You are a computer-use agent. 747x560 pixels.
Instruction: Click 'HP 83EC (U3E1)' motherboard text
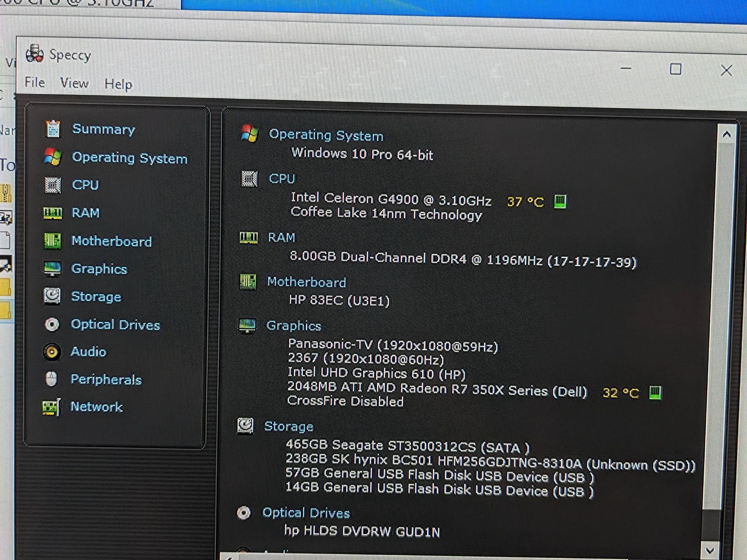(339, 300)
